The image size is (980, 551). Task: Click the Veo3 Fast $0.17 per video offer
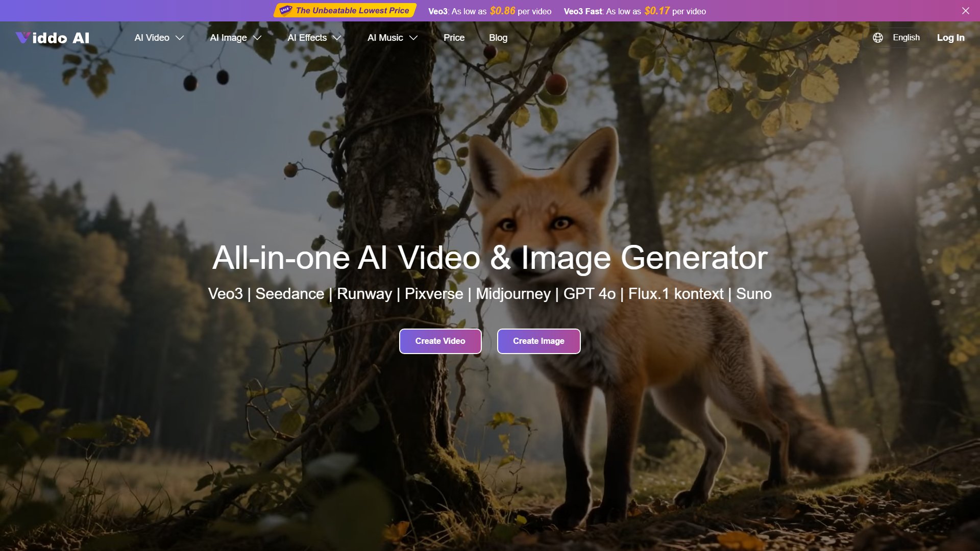[634, 11]
